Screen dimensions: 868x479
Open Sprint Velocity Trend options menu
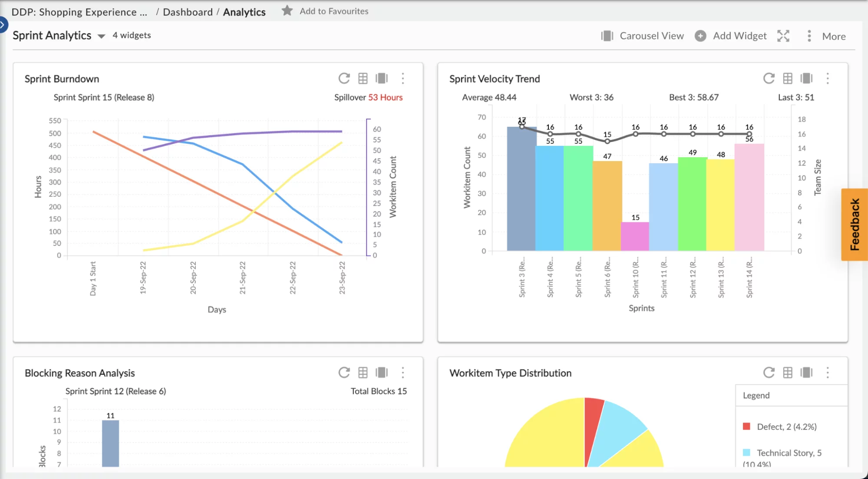(828, 79)
